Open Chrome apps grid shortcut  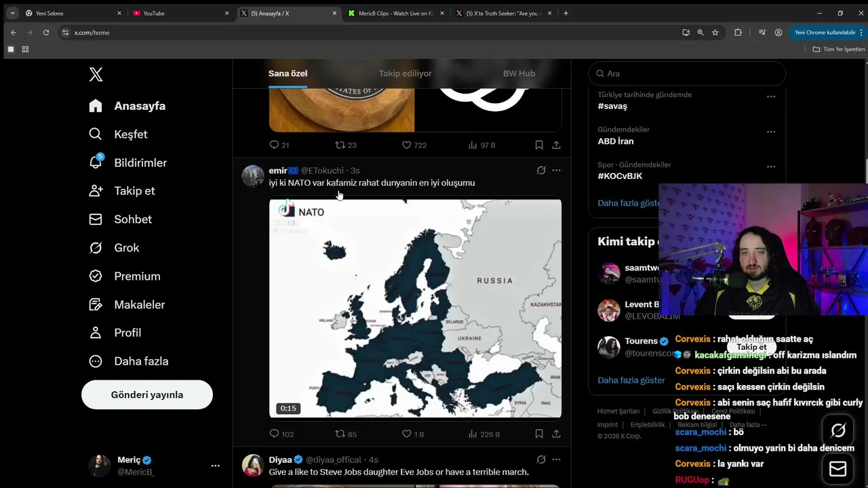(x=25, y=49)
